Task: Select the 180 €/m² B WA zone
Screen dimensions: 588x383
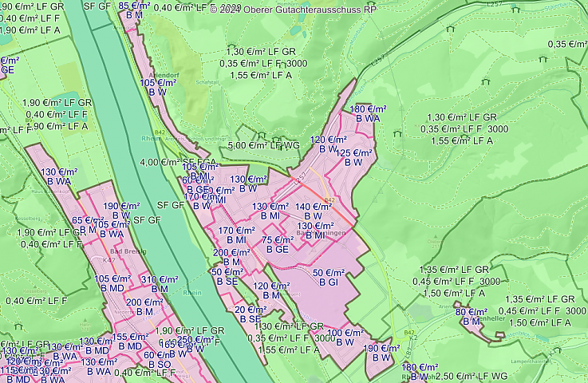Action: [x=369, y=113]
